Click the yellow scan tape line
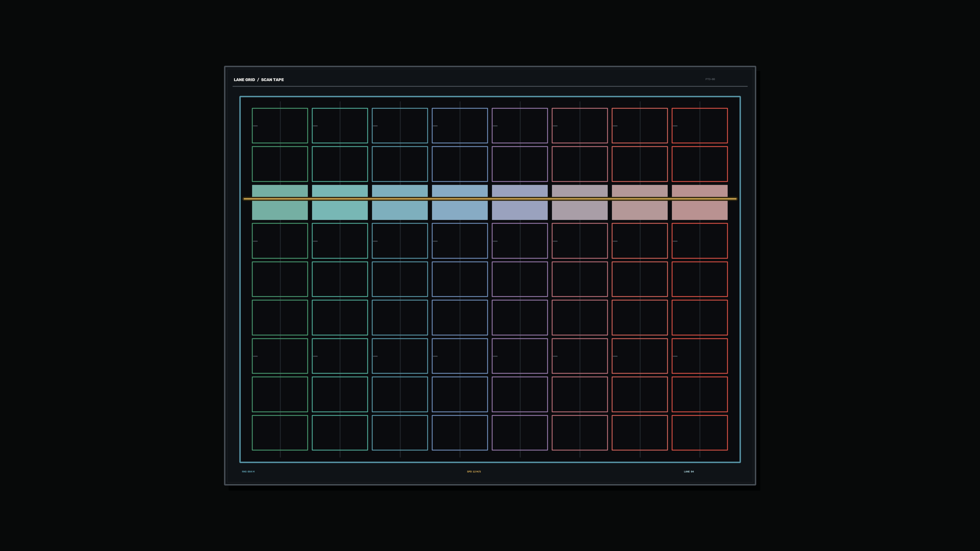This screenshot has width=980, height=551. [x=490, y=198]
